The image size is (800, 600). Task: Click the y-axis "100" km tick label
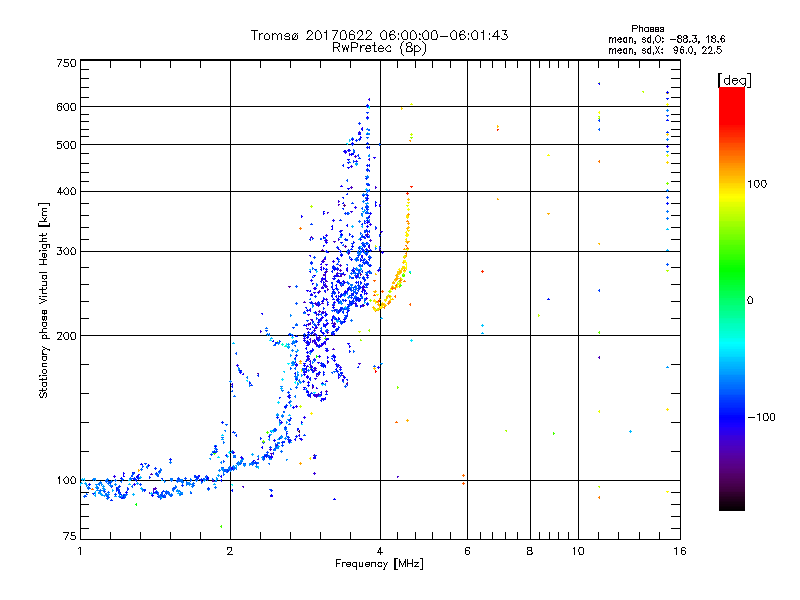[x=66, y=481]
